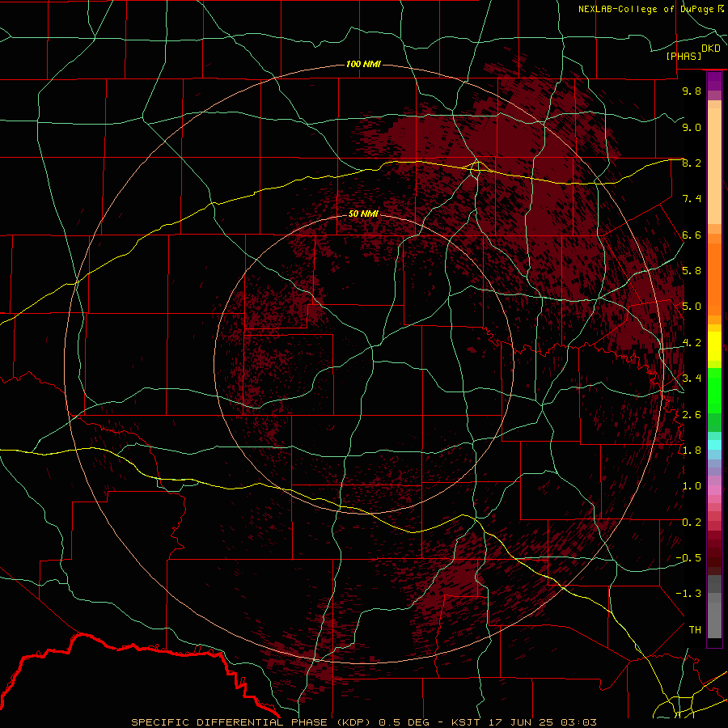Click the KSJT radar site identifier
This screenshot has height=728, width=728.
[467, 722]
